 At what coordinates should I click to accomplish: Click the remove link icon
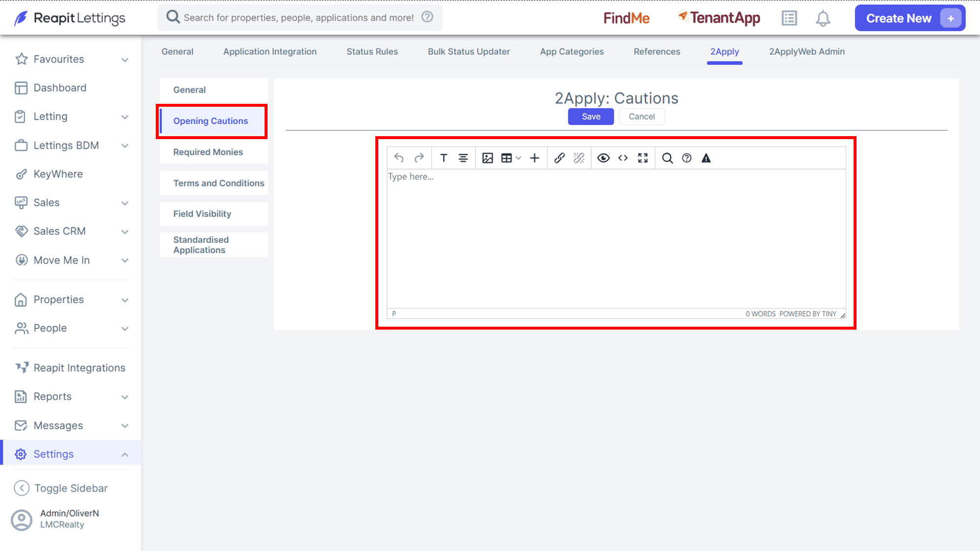point(579,158)
